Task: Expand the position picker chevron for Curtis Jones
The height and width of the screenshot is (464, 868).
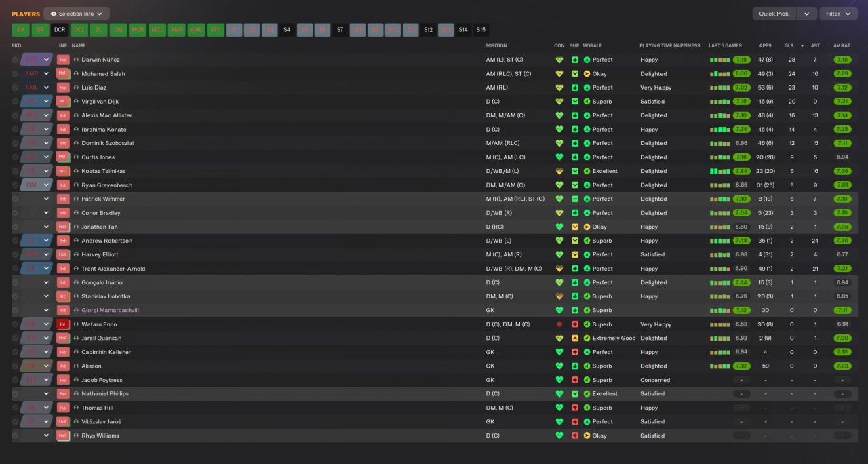Action: click(46, 157)
